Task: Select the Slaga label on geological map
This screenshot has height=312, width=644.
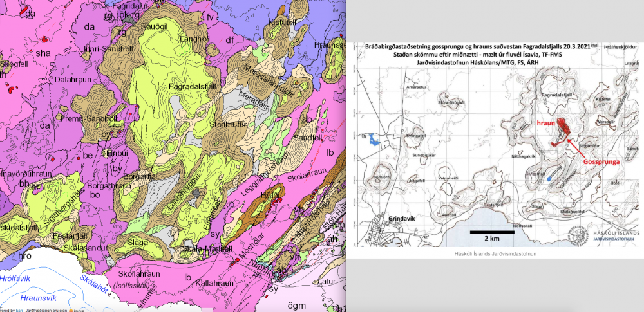Action: click(138, 242)
